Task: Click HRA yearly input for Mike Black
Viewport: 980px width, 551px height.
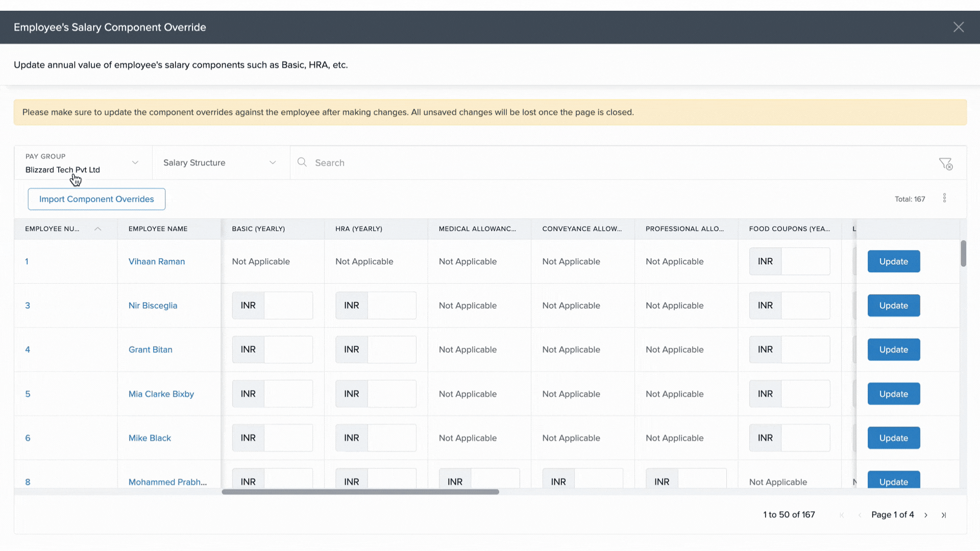Action: 391,438
